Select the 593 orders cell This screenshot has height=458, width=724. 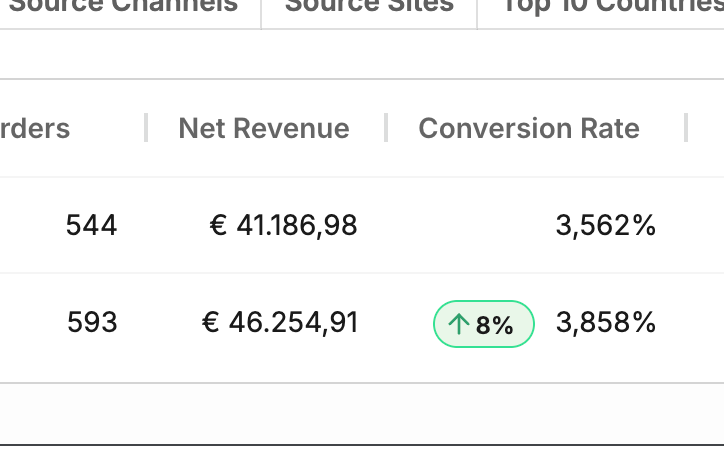[92, 323]
